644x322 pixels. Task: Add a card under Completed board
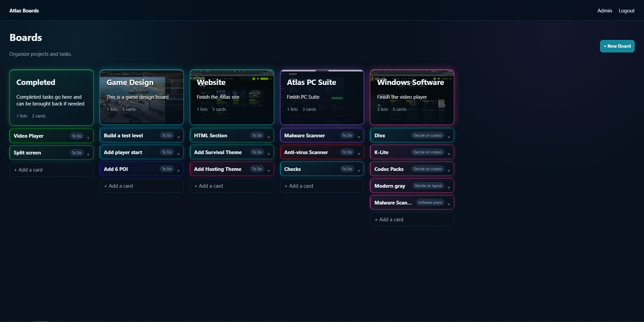coord(51,170)
